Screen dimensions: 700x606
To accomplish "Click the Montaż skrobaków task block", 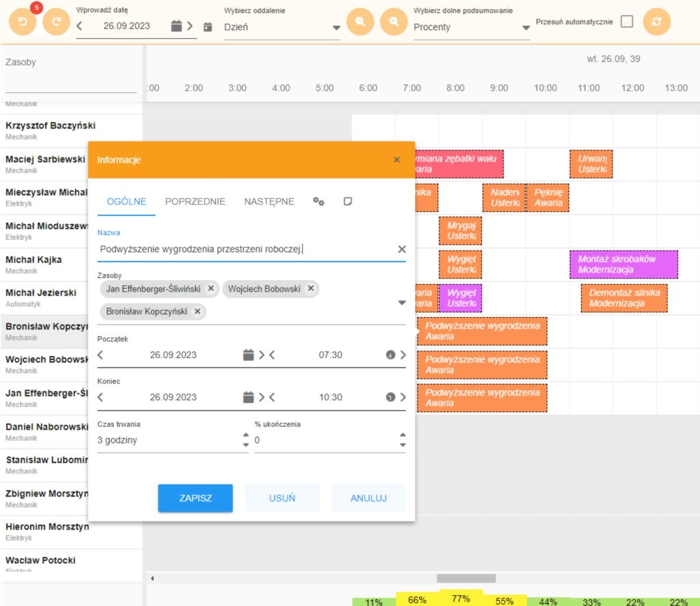I will (x=623, y=264).
